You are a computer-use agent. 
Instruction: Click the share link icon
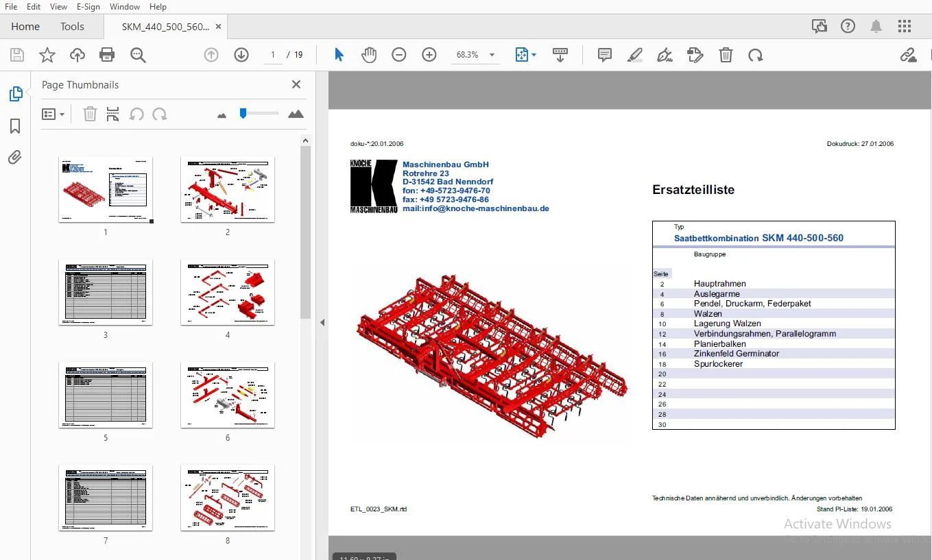pos(908,55)
